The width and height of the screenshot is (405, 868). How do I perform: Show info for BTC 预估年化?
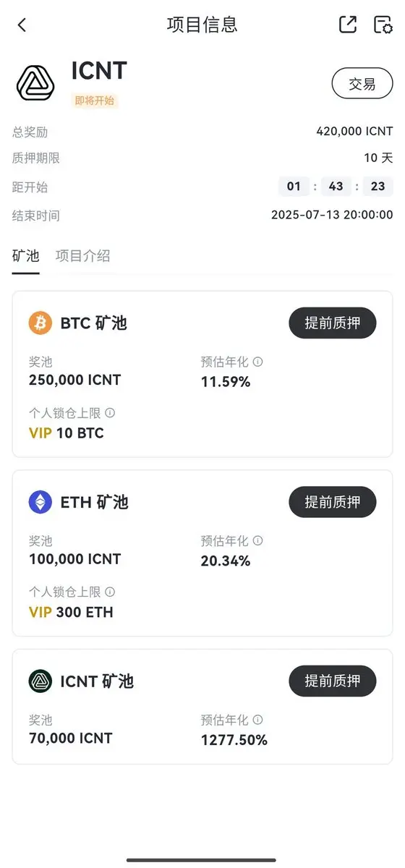(x=258, y=362)
